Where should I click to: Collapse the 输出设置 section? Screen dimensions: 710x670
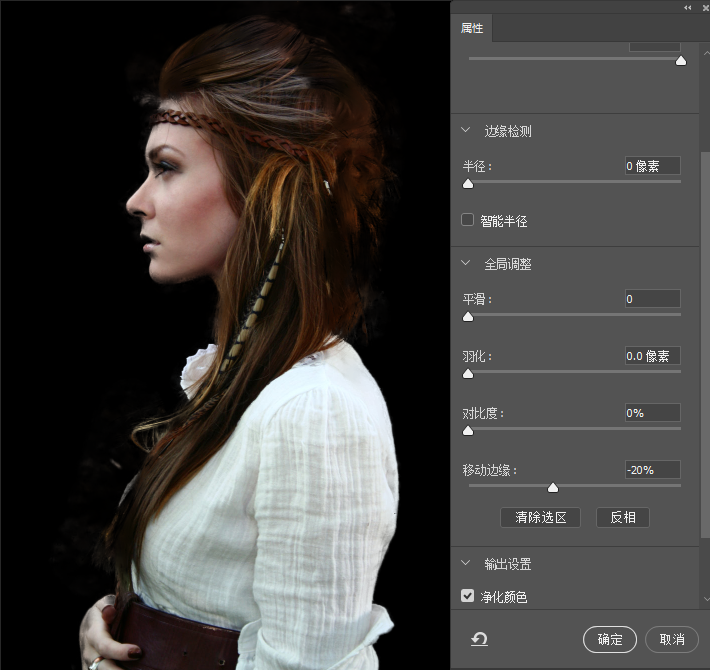point(466,564)
